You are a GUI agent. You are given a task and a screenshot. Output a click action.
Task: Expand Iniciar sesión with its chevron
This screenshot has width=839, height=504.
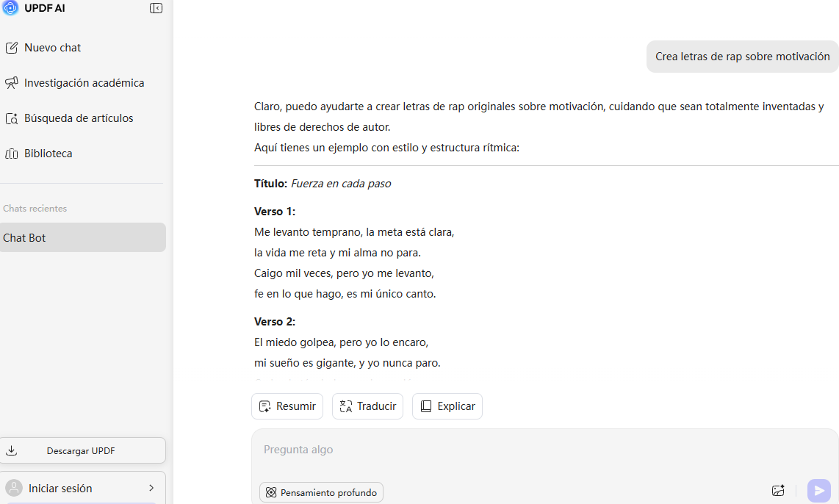click(151, 487)
